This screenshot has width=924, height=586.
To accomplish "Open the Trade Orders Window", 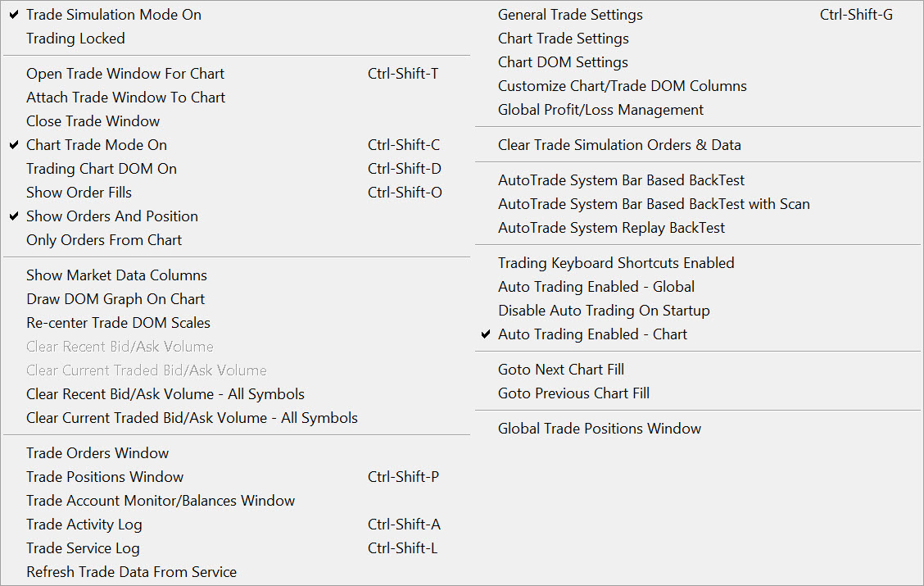I will point(97,453).
